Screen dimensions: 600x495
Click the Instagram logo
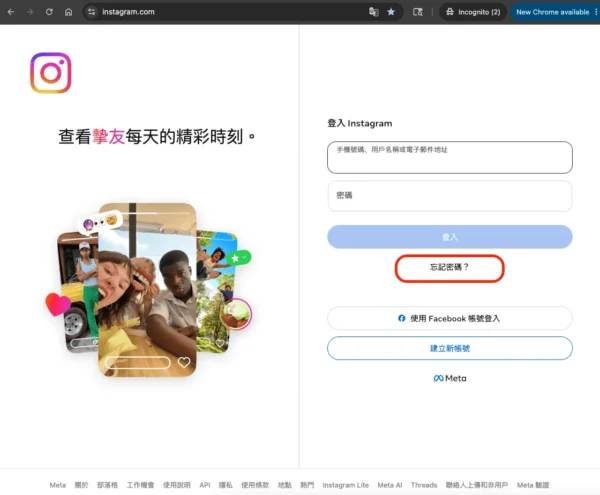tap(51, 73)
